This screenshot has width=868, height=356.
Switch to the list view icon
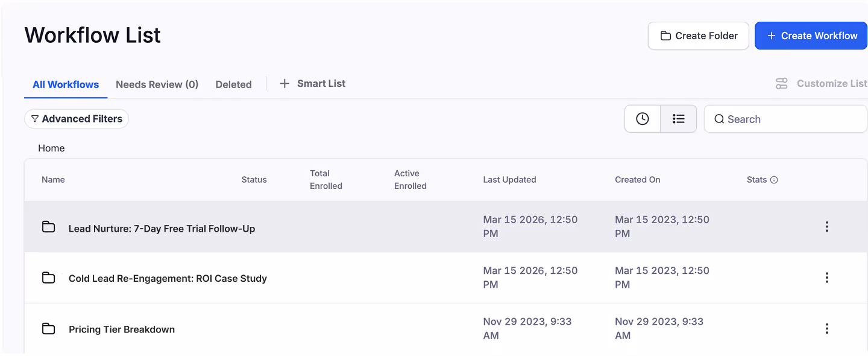tap(679, 119)
